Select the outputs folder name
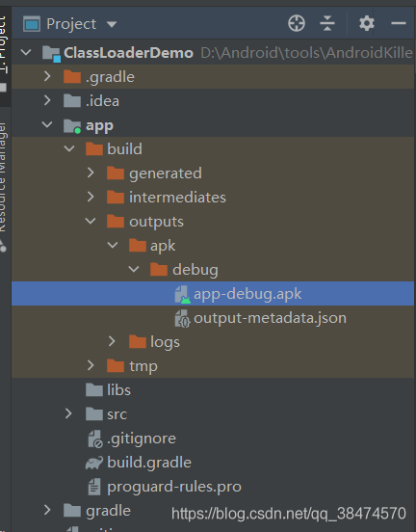Image resolution: width=416 pixels, height=532 pixels. 156,222
